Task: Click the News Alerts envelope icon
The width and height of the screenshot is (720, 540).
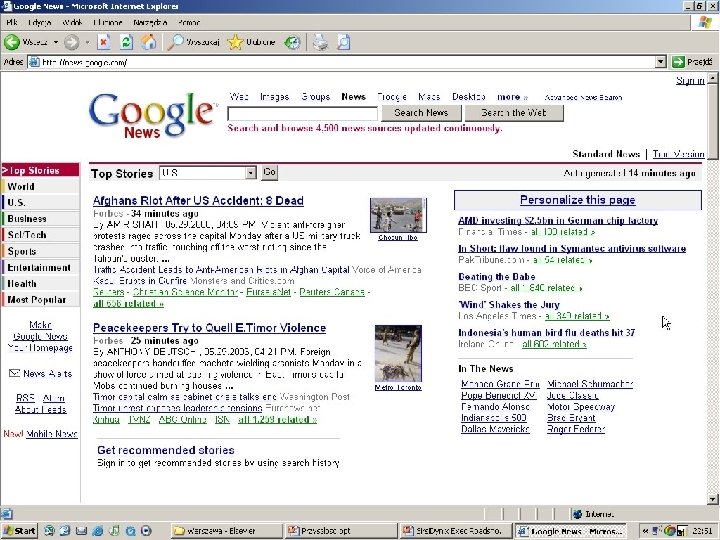Action: click(14, 373)
